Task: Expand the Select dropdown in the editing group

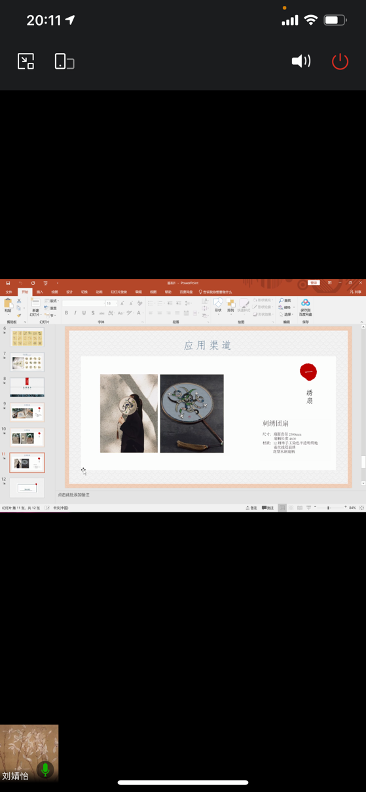Action: click(286, 314)
